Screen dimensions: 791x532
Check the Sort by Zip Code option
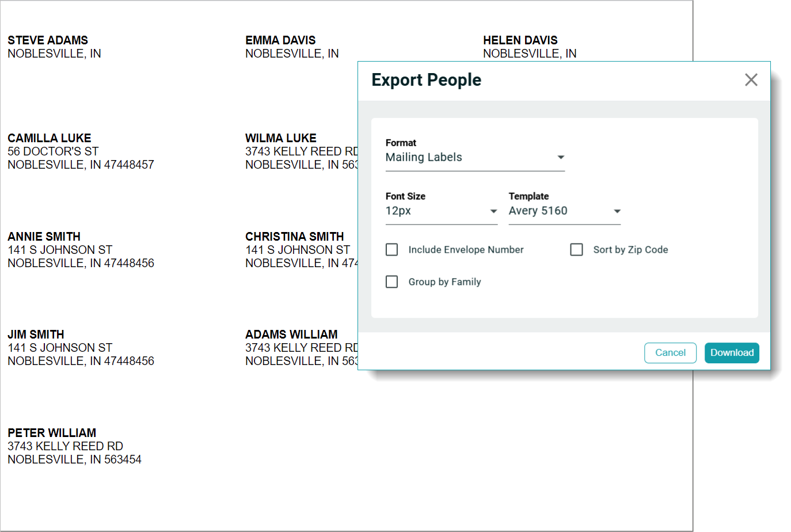pos(576,250)
